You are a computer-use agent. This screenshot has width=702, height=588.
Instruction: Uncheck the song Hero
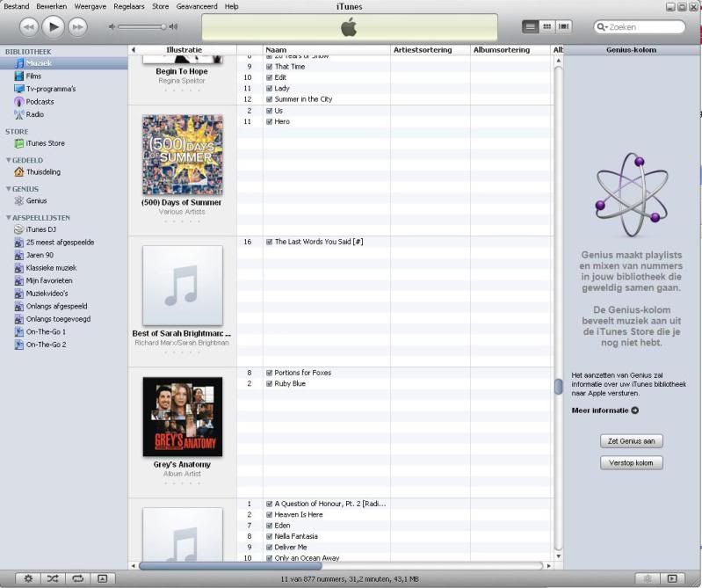pyautogui.click(x=269, y=121)
